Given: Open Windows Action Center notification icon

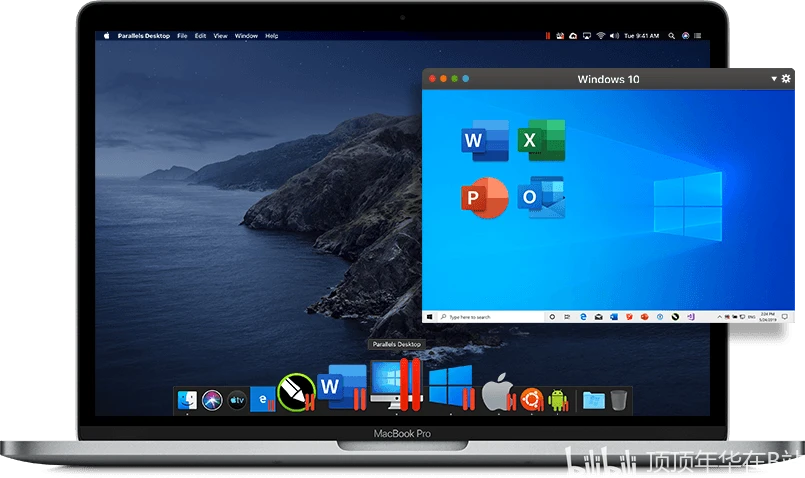Looking at the screenshot, I should 784,317.
